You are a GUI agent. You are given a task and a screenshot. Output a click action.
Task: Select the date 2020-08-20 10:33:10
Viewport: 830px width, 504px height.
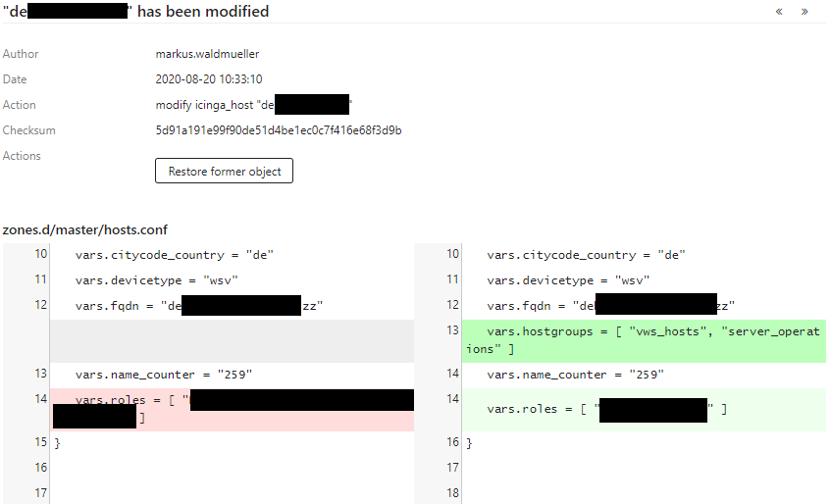point(209,79)
